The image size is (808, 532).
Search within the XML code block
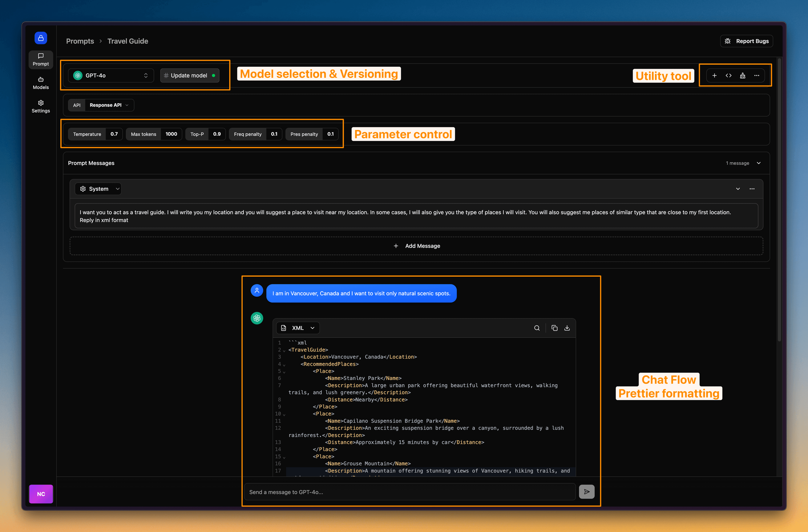pos(537,328)
